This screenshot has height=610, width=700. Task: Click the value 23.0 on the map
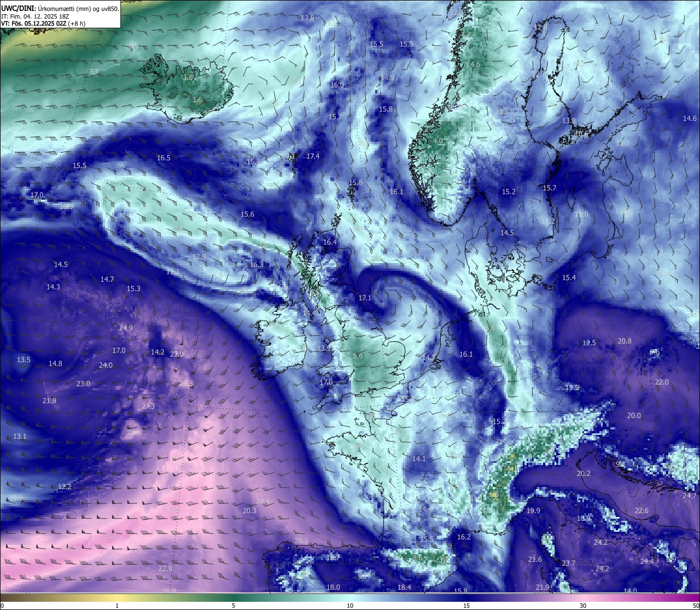point(83,384)
